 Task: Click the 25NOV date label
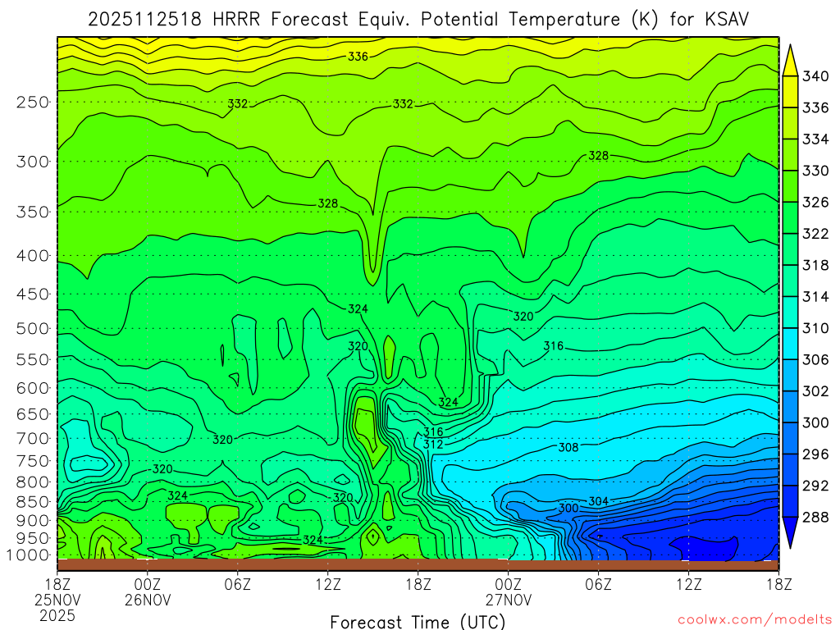pos(57,600)
